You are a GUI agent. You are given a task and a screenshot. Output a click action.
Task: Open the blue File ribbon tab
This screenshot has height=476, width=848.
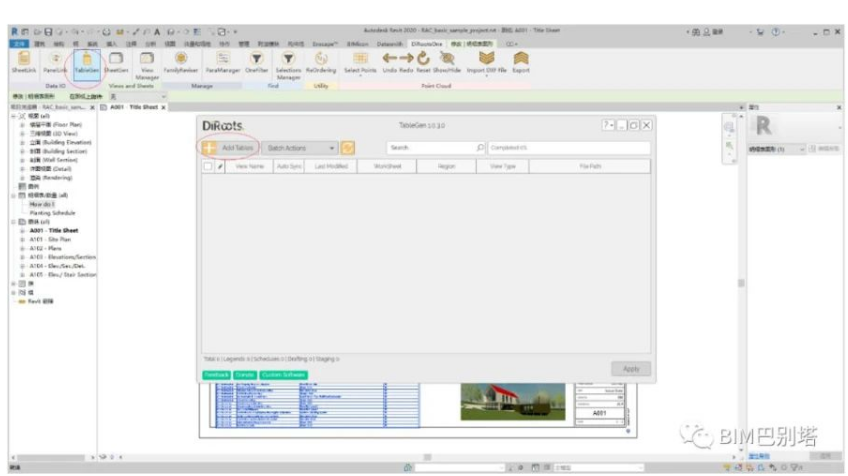(x=19, y=44)
